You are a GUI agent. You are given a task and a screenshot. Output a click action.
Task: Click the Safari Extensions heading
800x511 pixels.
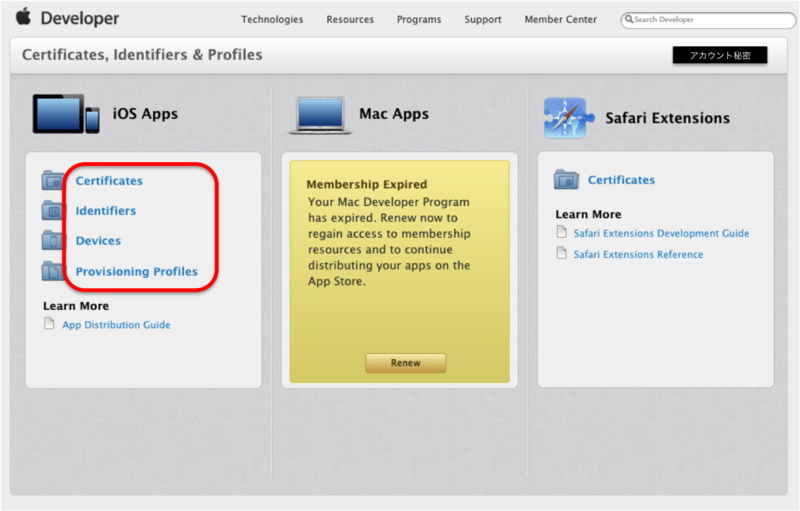click(x=667, y=118)
